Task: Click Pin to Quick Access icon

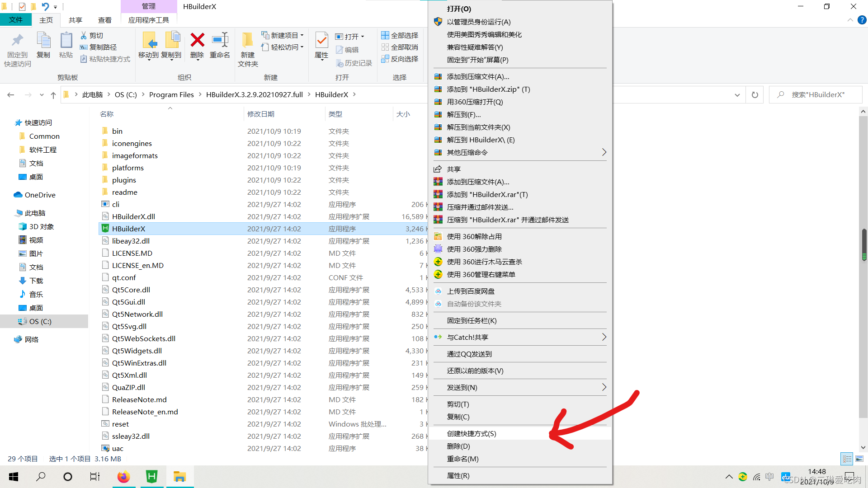Action: (x=18, y=41)
